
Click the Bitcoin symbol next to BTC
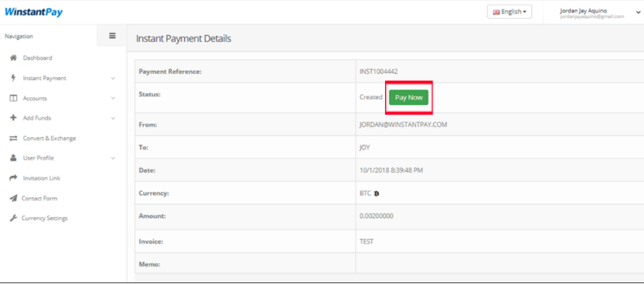point(376,193)
